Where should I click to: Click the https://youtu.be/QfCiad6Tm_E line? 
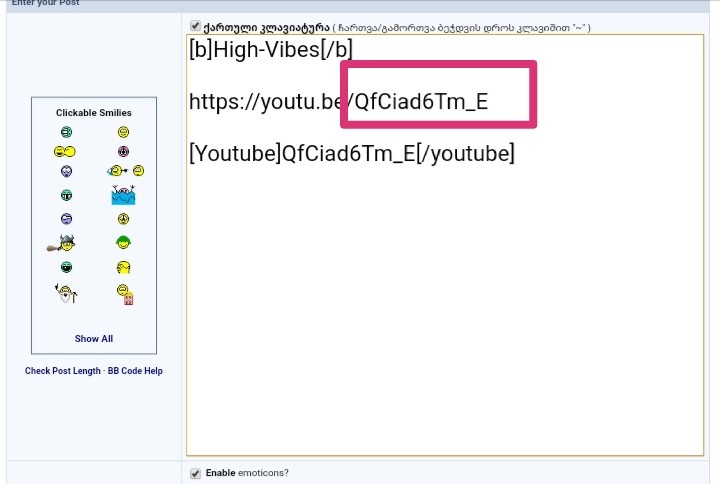click(338, 101)
